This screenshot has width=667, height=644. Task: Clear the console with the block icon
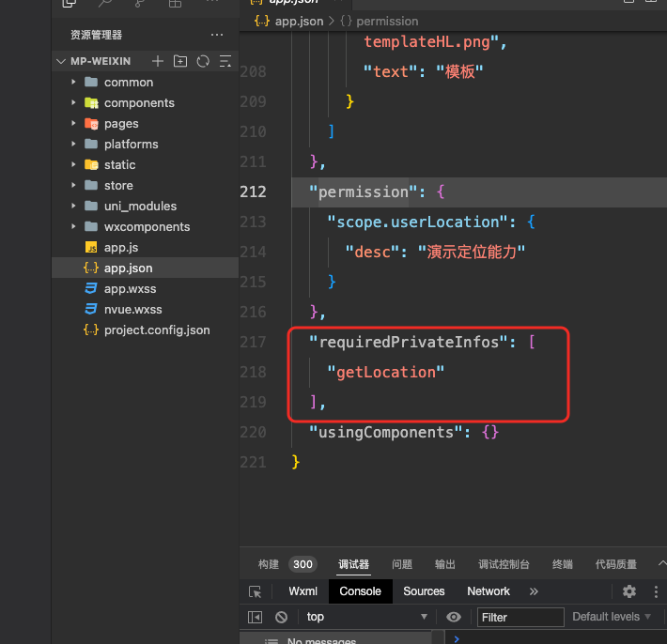(281, 617)
